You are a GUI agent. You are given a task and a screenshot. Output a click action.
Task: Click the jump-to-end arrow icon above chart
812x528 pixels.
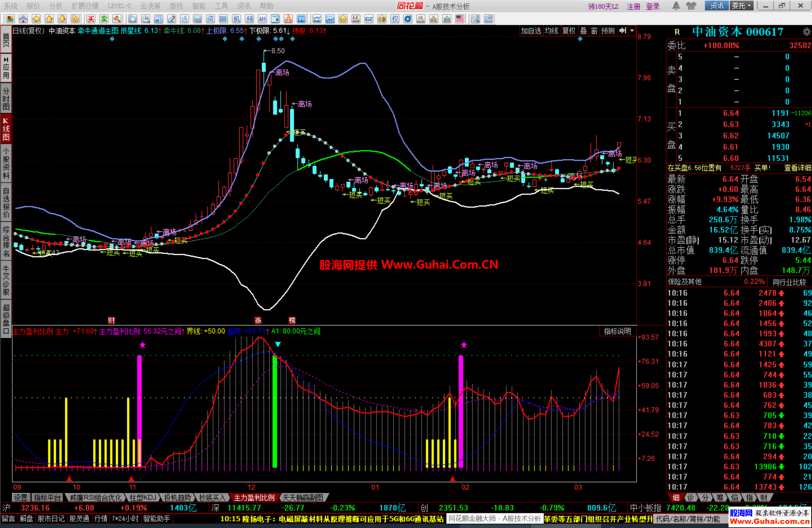click(623, 31)
